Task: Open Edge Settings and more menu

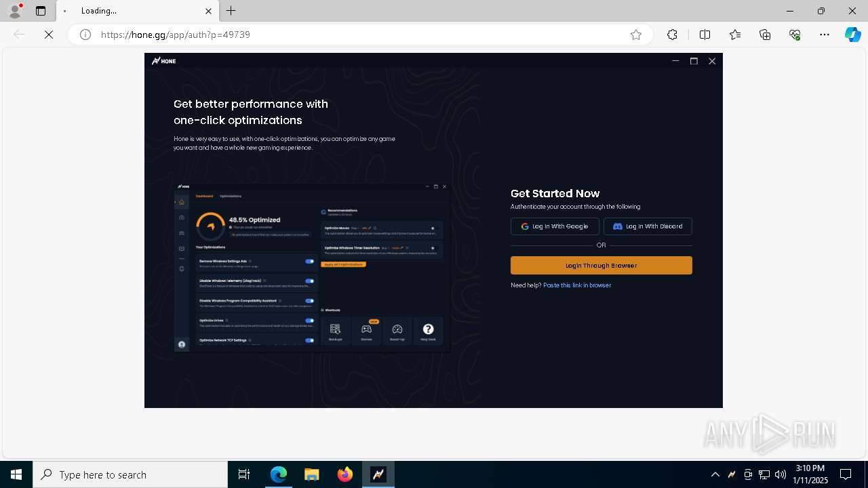Action: coord(825,35)
